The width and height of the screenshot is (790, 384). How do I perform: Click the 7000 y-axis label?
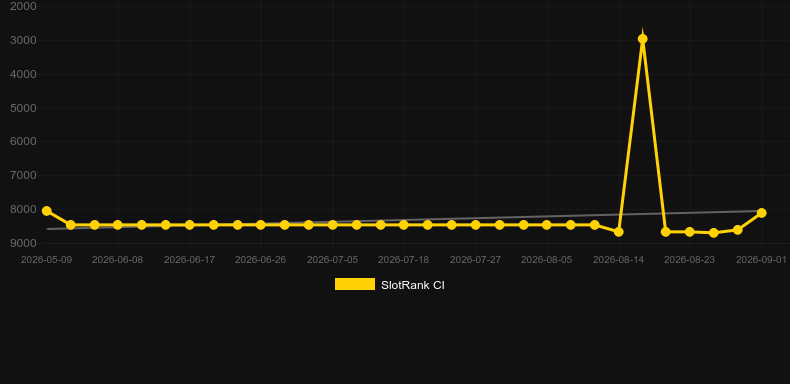click(23, 175)
